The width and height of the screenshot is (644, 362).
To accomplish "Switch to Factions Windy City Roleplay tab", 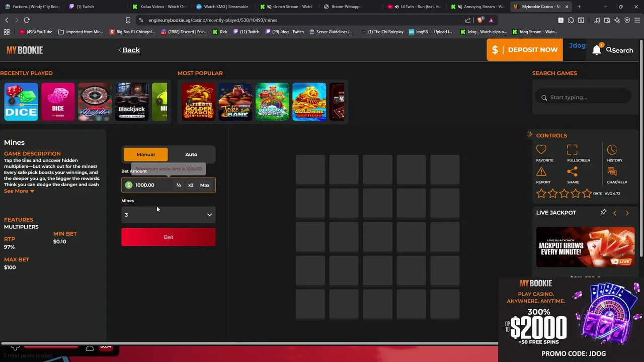I will pyautogui.click(x=32, y=7).
